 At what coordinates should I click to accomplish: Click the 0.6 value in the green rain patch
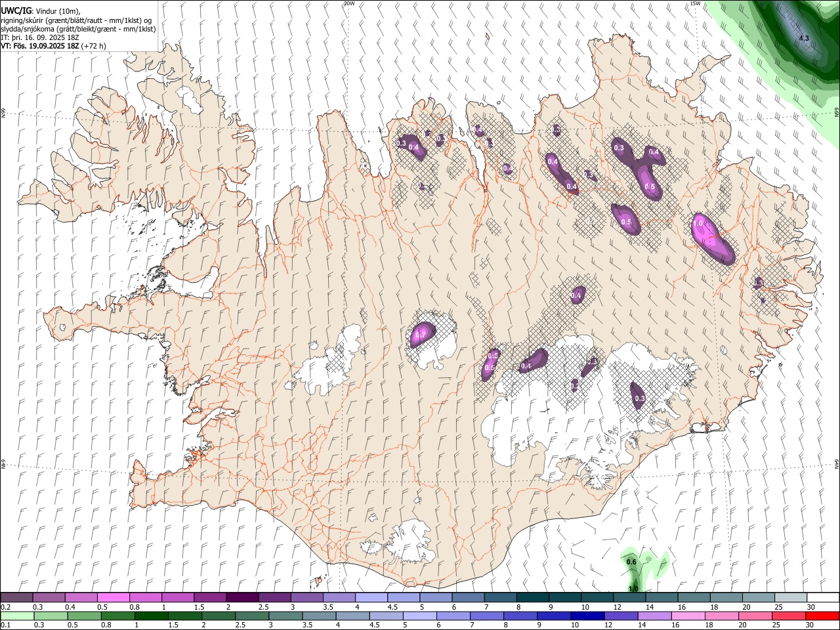click(631, 562)
